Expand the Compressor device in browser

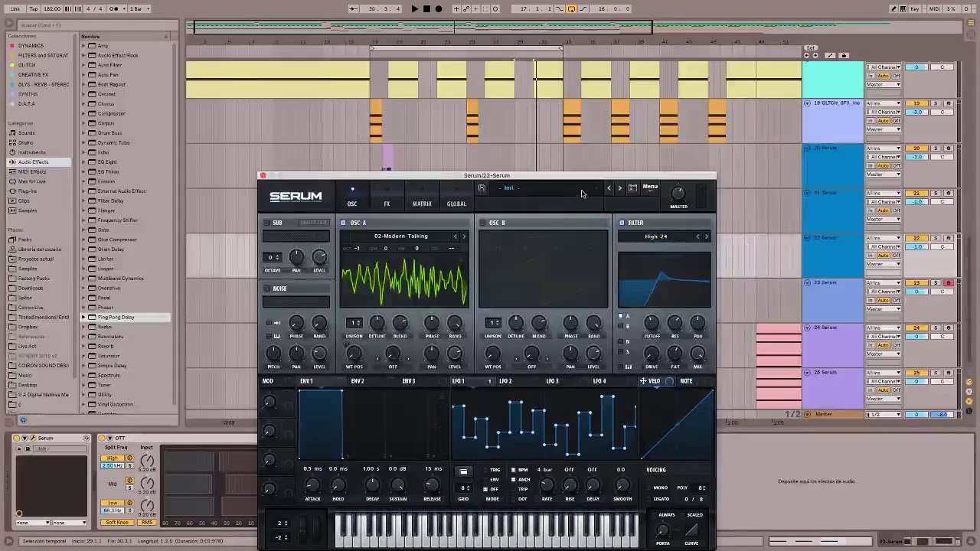[84, 113]
